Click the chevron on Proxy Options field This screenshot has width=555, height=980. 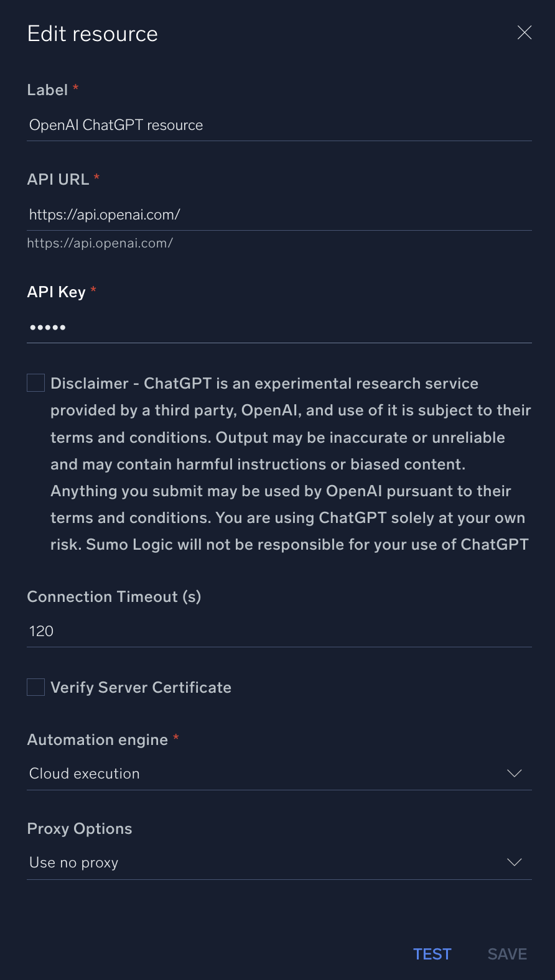[514, 862]
